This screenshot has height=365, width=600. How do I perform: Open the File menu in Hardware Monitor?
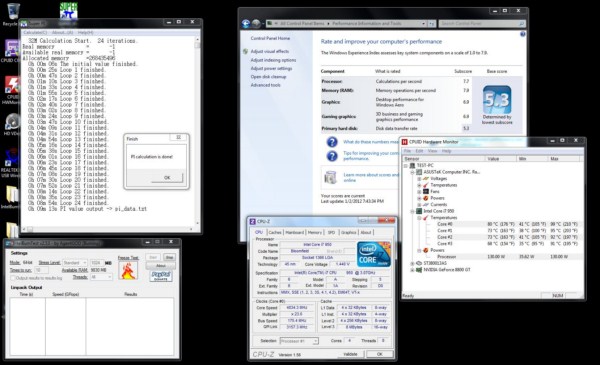(x=408, y=151)
